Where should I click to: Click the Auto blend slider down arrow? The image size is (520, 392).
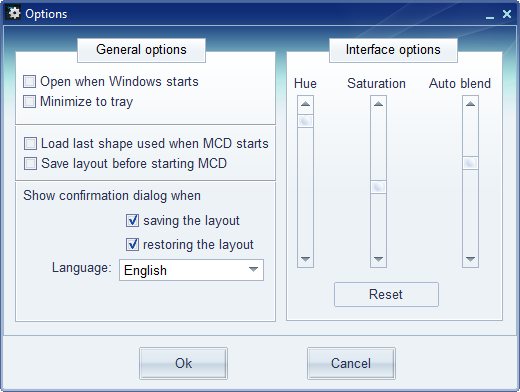coord(470,259)
